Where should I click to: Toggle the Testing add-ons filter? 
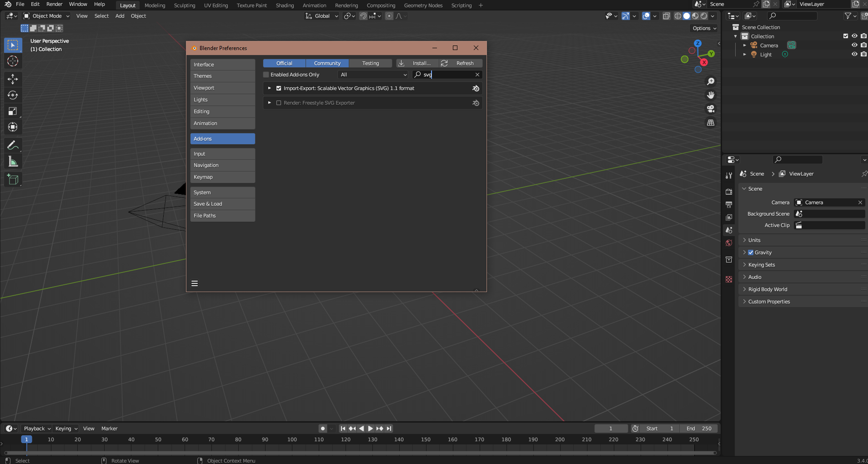point(371,63)
